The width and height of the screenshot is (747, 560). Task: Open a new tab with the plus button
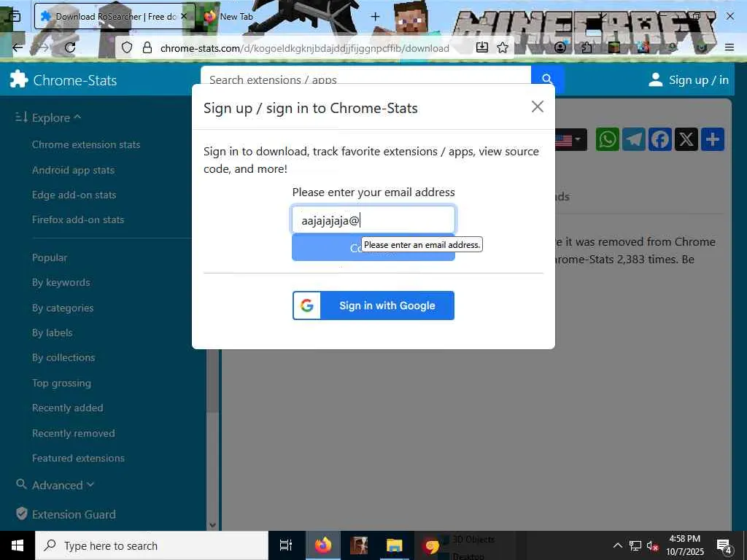(376, 17)
